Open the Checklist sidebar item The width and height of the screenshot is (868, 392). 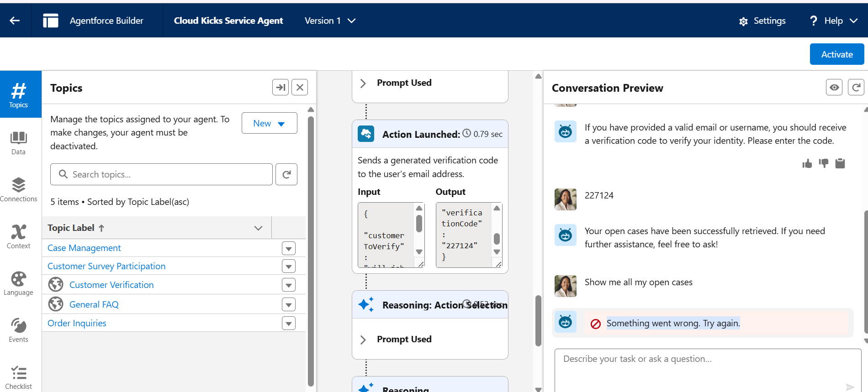18,377
